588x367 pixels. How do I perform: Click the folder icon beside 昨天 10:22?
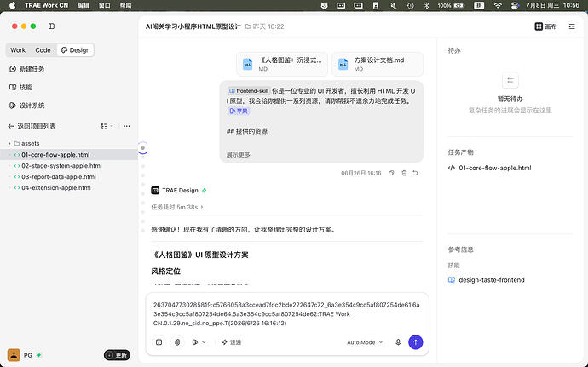pos(248,26)
